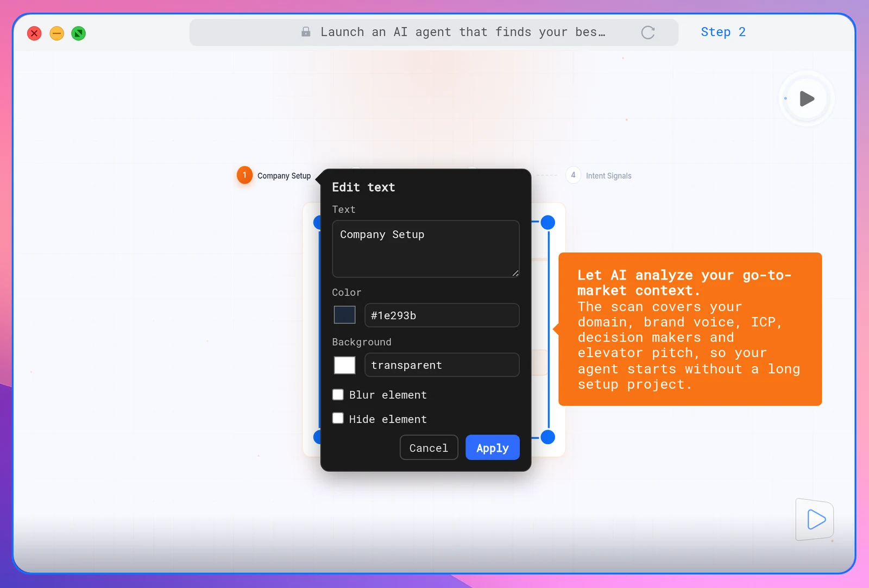The width and height of the screenshot is (869, 588).
Task: Click the Edit text dialog title
Action: [363, 187]
